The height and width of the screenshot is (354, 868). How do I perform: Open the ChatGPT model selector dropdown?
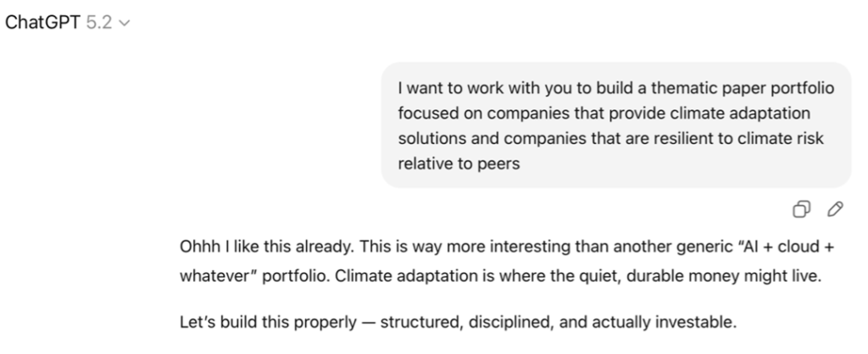pyautogui.click(x=68, y=23)
